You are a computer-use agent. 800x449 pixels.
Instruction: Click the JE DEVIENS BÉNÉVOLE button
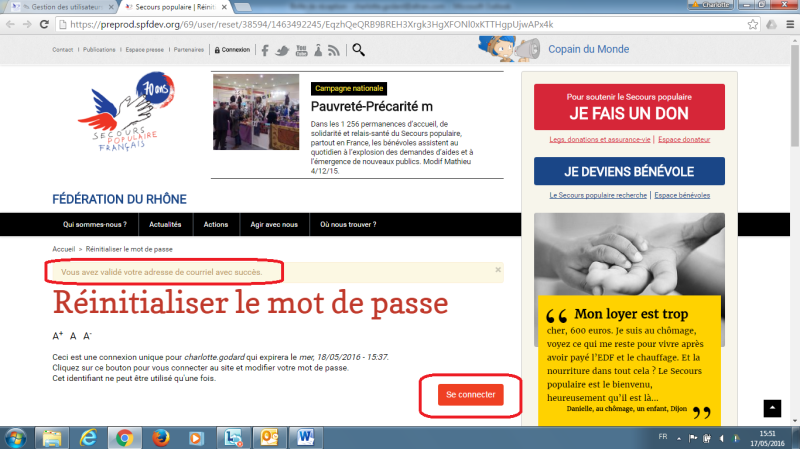(629, 171)
